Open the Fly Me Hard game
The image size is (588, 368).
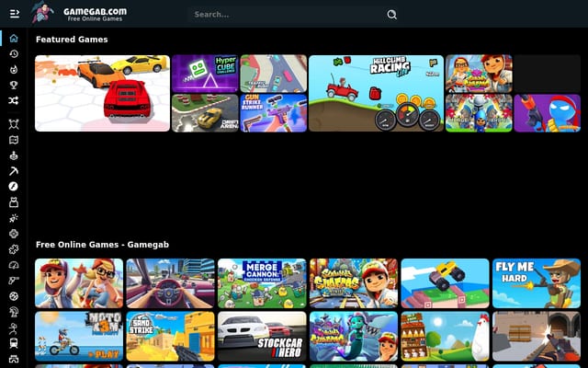click(x=537, y=283)
